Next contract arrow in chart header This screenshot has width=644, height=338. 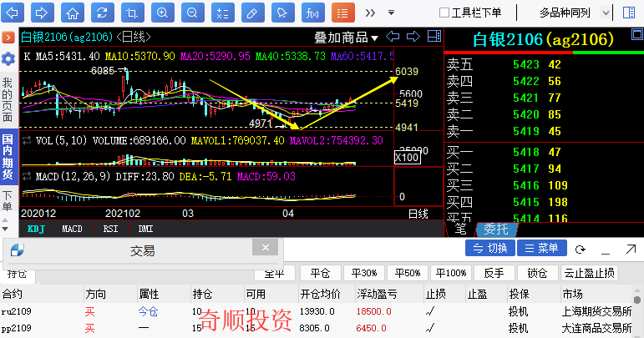(413, 37)
